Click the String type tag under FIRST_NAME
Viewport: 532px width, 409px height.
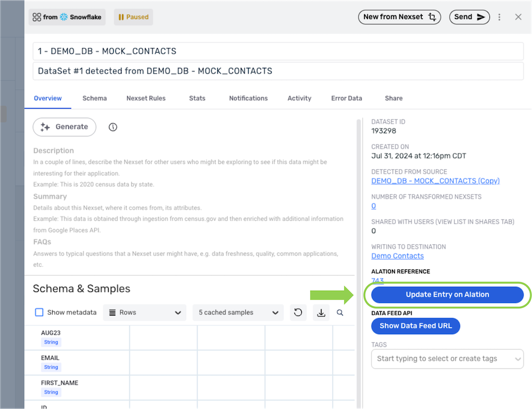[51, 392]
